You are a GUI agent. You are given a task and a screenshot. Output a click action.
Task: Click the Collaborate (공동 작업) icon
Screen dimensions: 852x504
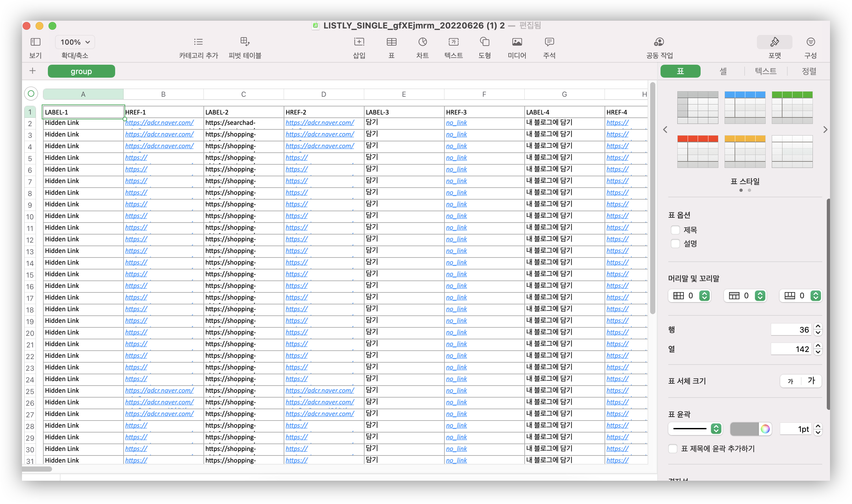659,42
